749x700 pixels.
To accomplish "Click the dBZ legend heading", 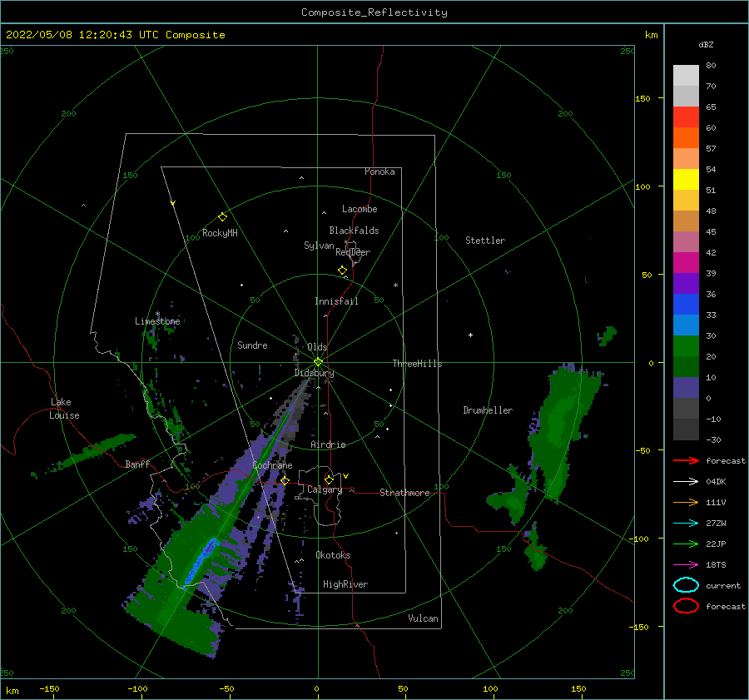I will point(706,44).
